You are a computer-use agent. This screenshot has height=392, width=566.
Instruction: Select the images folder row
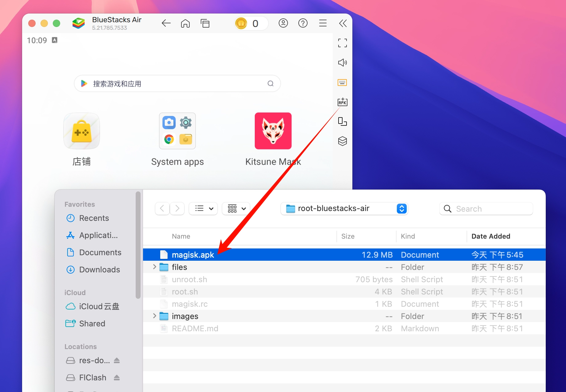tap(344, 316)
